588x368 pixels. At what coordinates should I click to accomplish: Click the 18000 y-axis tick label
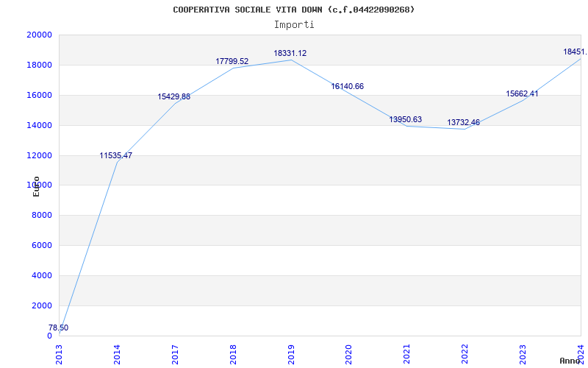[39, 65]
